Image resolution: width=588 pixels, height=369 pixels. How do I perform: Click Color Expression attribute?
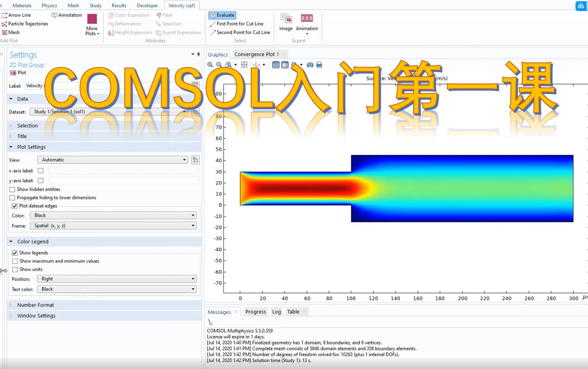point(129,15)
